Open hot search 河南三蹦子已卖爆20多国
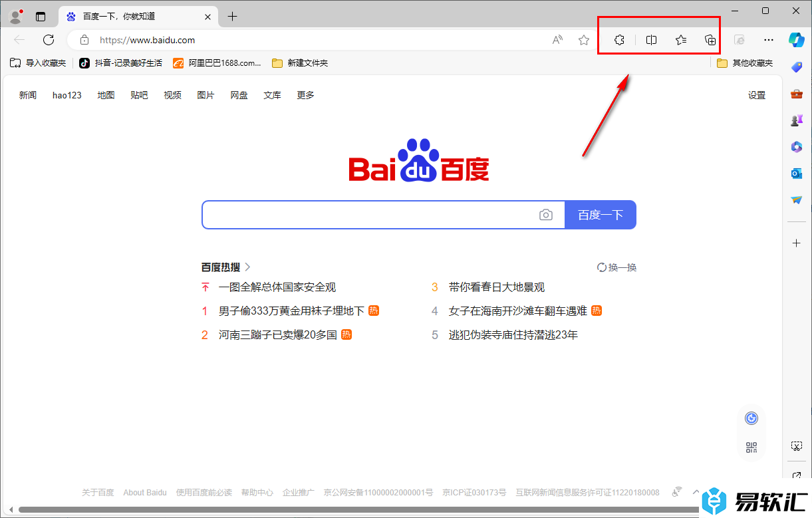Viewport: 812px width, 518px height. point(278,335)
